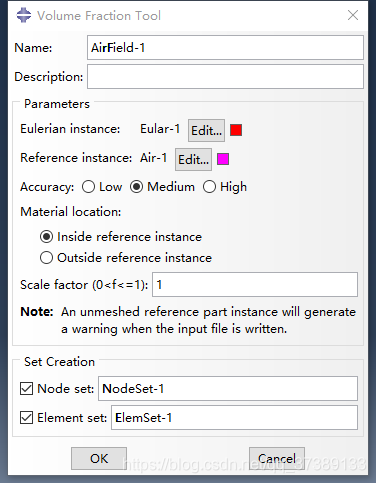
Task: Edit the Eulerian instance Eular-1
Action: [206, 130]
